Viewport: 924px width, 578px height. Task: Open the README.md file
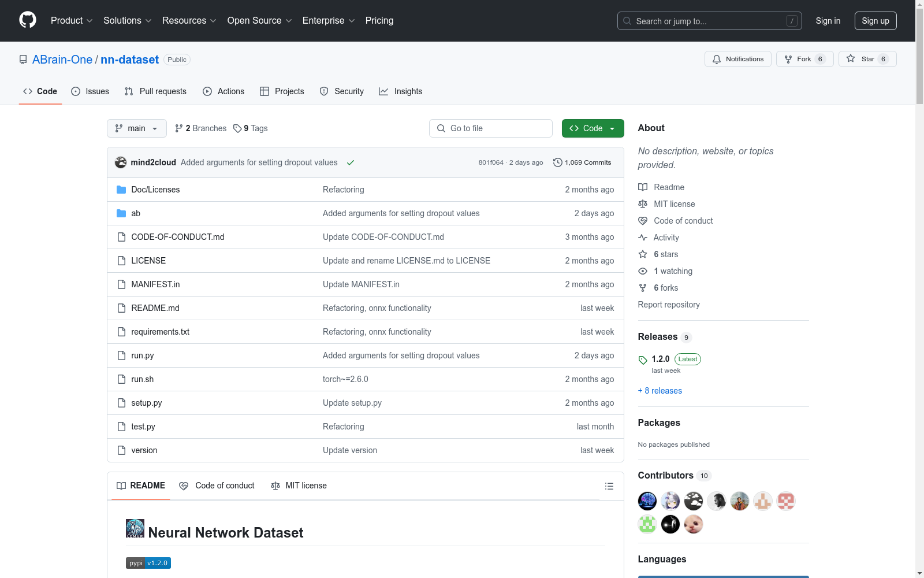pyautogui.click(x=155, y=308)
